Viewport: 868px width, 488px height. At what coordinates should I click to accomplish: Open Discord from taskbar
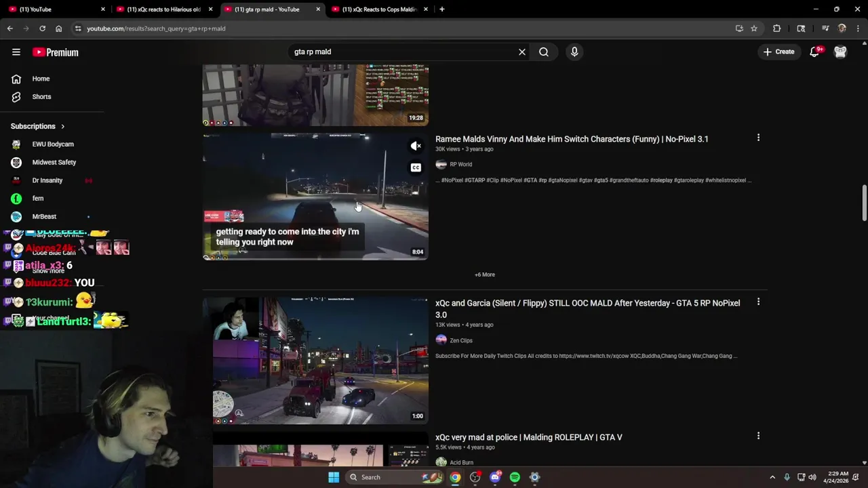pyautogui.click(x=495, y=477)
